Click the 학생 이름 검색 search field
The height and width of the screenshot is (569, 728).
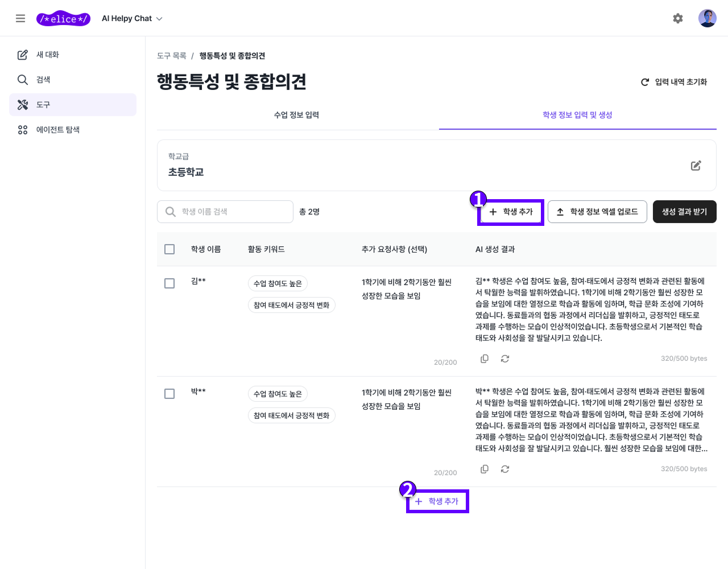(225, 211)
